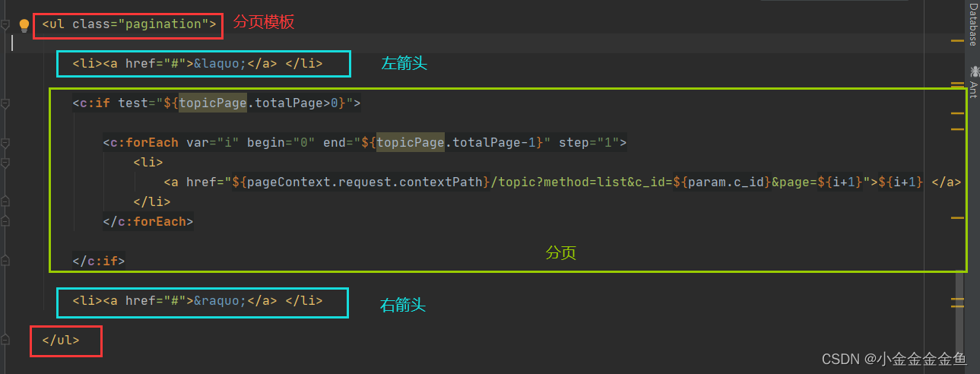Screen dimensions: 980x374
Task: Click the fold marker beside closing /ul tag
Action: click(x=6, y=341)
